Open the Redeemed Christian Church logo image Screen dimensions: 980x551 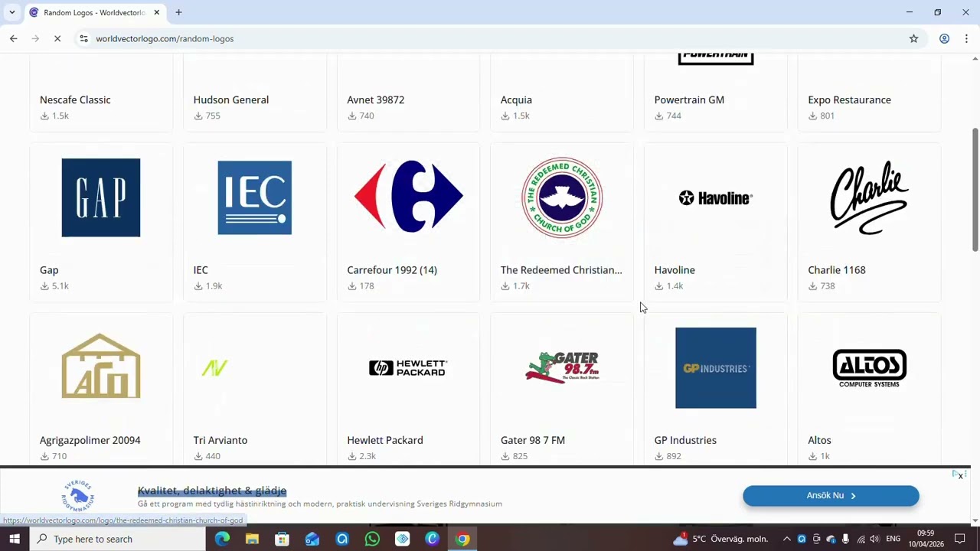tap(562, 197)
